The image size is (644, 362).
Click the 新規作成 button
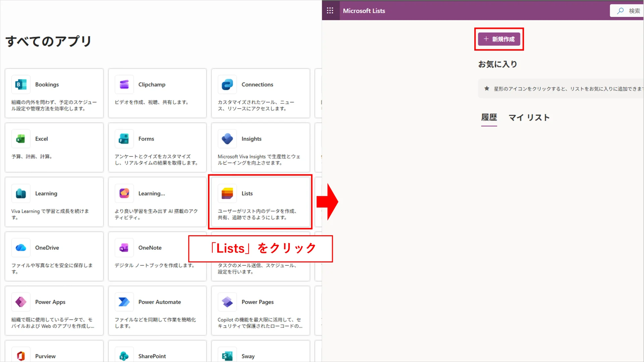coord(499,39)
